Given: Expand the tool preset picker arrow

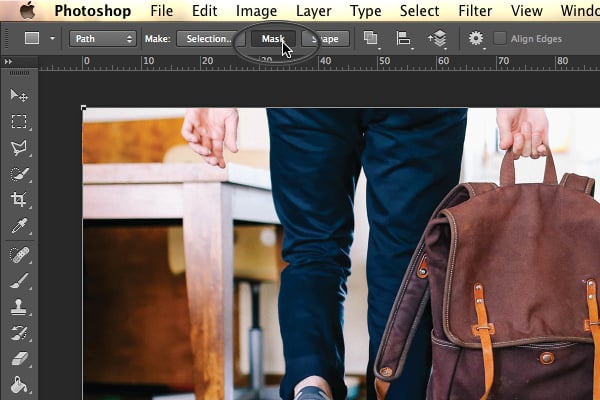Looking at the screenshot, I should 52,38.
